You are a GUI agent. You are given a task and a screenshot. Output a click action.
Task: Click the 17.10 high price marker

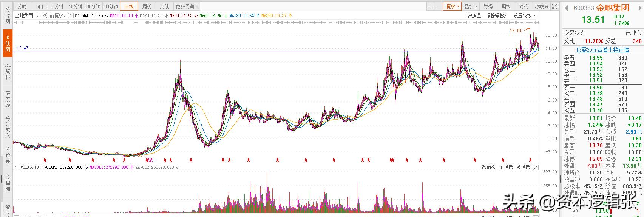[515, 31]
